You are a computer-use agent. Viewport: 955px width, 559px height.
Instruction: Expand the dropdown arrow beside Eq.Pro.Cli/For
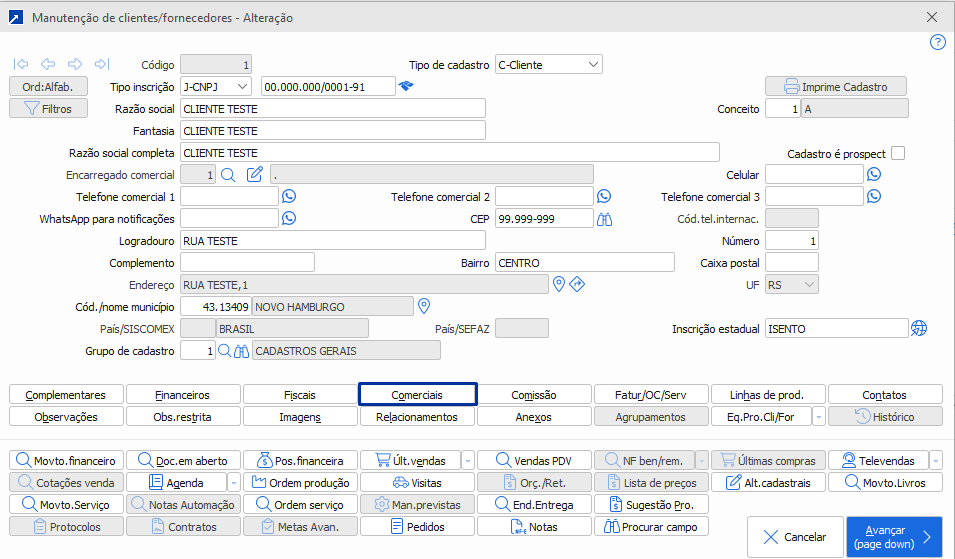coord(818,417)
